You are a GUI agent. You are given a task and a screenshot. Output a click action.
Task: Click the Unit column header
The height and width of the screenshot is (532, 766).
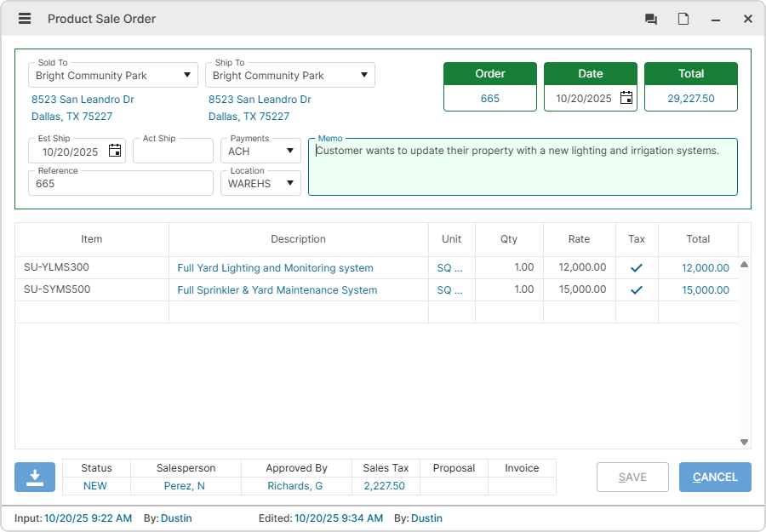click(x=451, y=239)
